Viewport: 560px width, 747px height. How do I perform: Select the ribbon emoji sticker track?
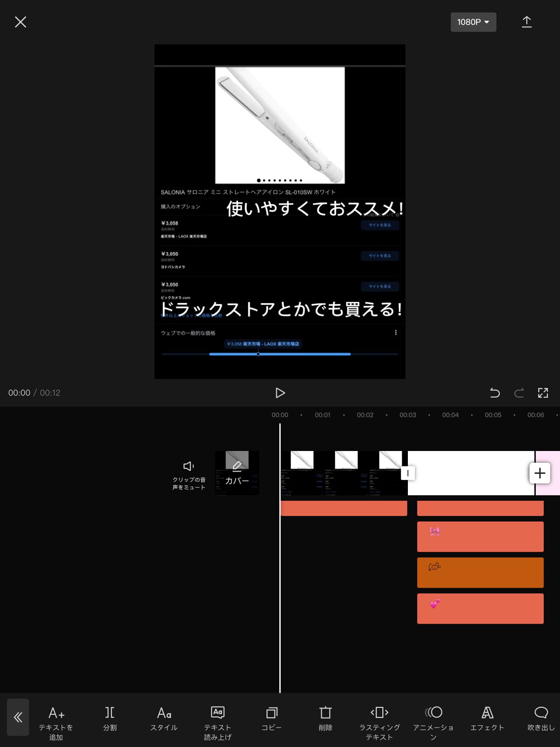tap(480, 536)
